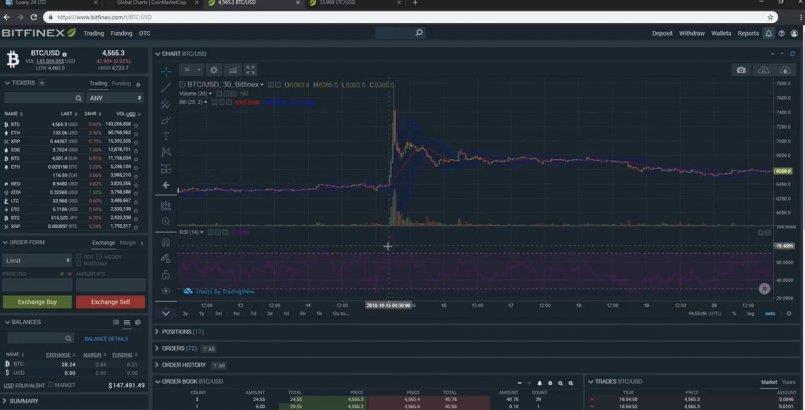This screenshot has width=805, height=410.
Task: Open the notifications bell in the header
Action: [x=769, y=33]
